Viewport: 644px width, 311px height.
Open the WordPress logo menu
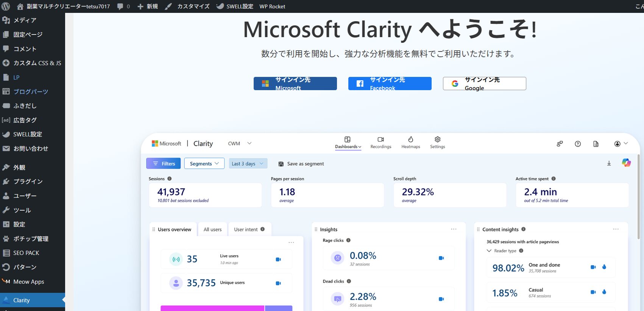[x=6, y=6]
